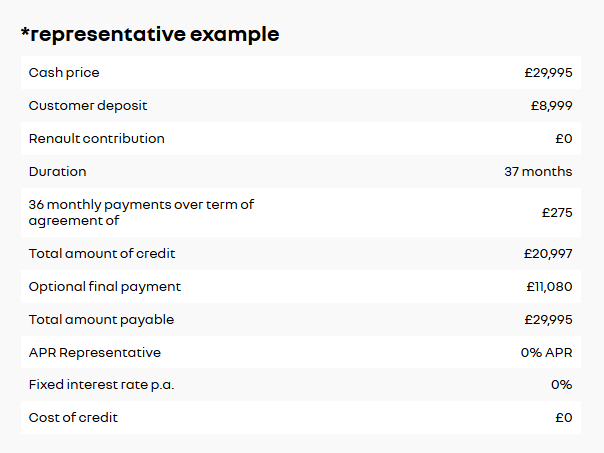Select the Duration row label
604x453 pixels.
(57, 172)
